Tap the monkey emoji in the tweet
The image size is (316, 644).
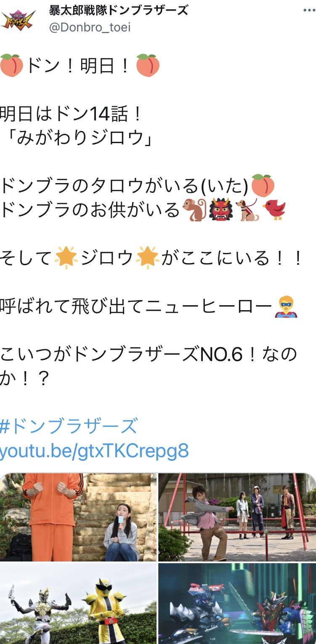(x=194, y=210)
